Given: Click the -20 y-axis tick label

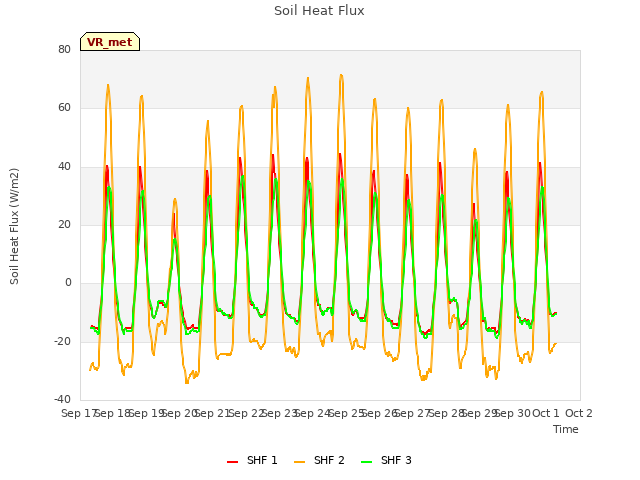Looking at the screenshot, I should [x=62, y=341].
